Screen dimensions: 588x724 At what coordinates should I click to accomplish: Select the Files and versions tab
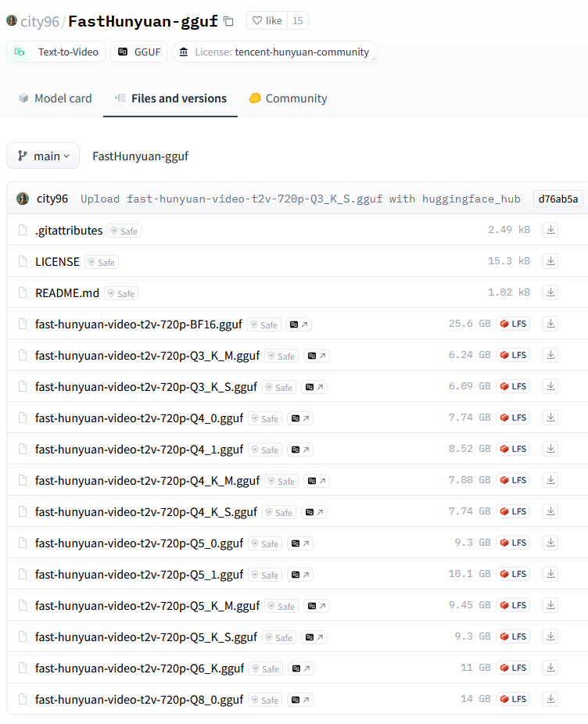170,99
